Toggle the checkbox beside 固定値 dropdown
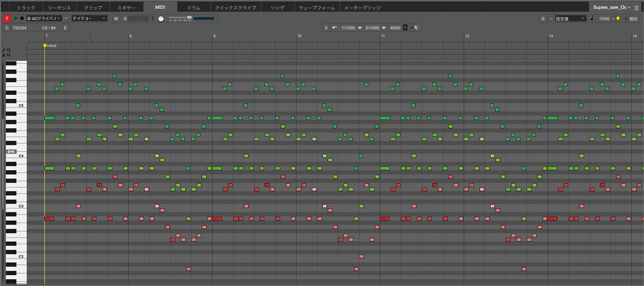Screen dimensions: 644x286 [551, 18]
